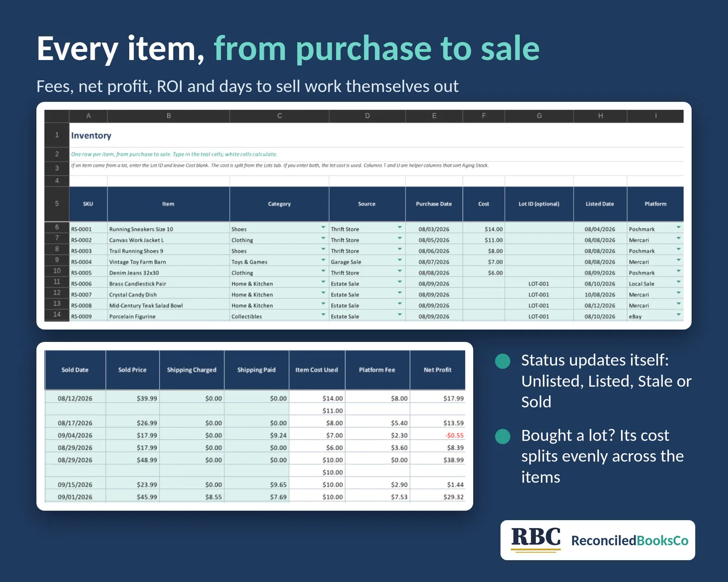Click the RBC logo mark
This screenshot has width=728, height=582.
(536, 539)
